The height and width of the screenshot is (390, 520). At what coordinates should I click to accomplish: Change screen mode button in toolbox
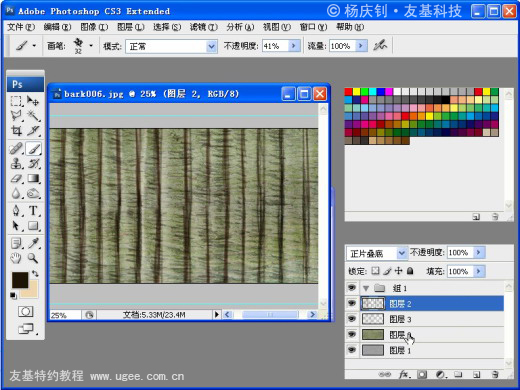point(26,329)
